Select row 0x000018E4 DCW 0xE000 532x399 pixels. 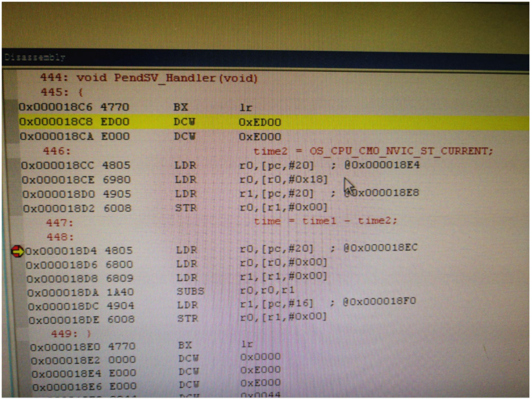click(157, 372)
